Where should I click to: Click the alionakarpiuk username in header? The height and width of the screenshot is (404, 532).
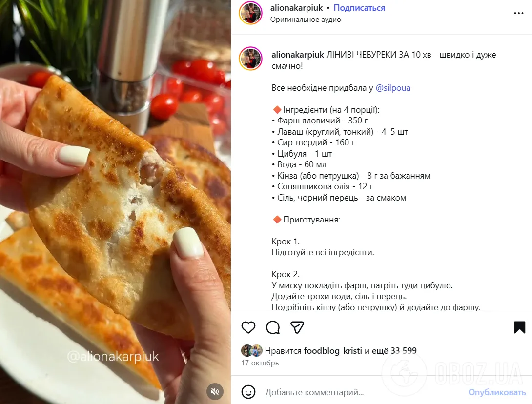(297, 8)
